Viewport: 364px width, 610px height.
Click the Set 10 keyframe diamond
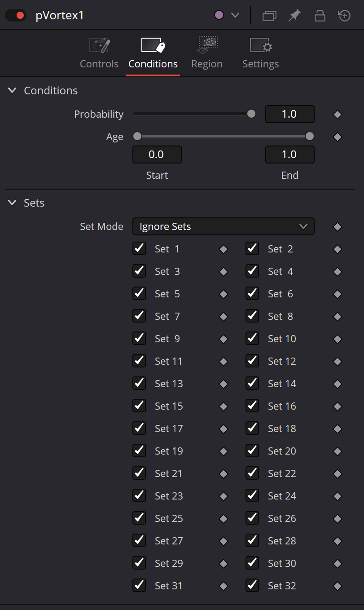338,339
